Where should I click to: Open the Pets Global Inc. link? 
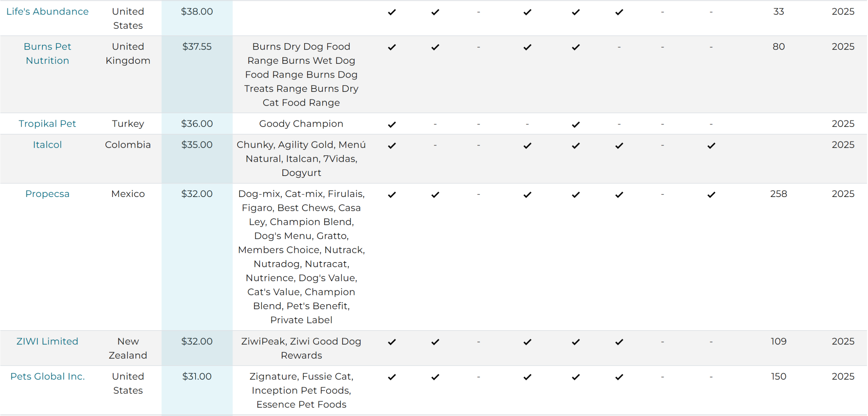(47, 377)
